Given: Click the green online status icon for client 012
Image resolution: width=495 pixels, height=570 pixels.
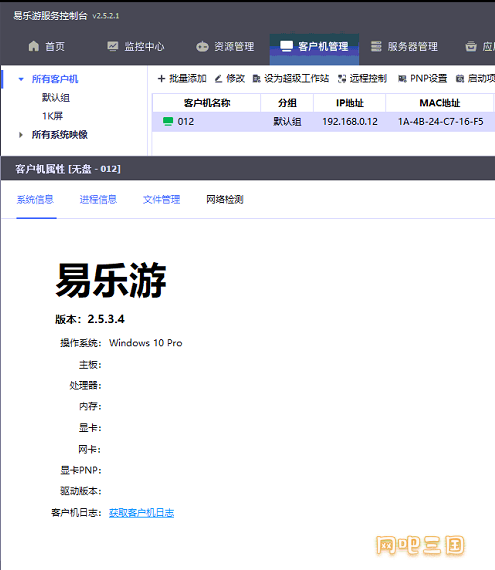Looking at the screenshot, I should (x=168, y=121).
